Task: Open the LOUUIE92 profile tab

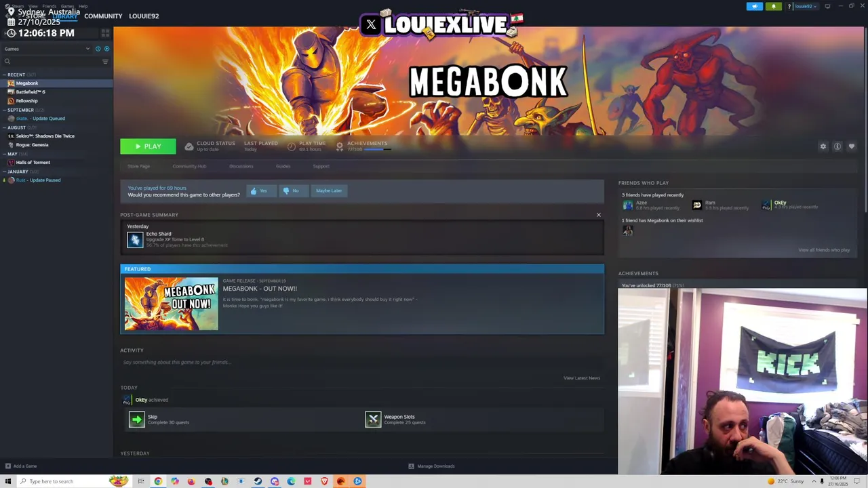Action: 144,16
